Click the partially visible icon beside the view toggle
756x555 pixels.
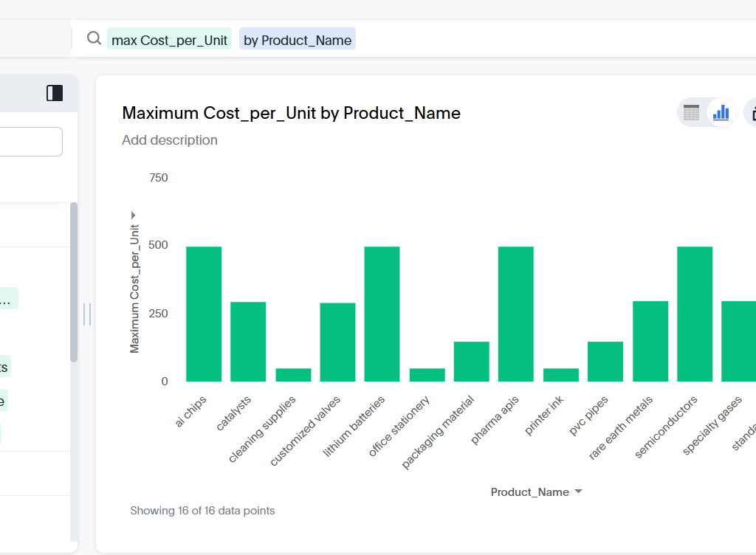(x=751, y=113)
